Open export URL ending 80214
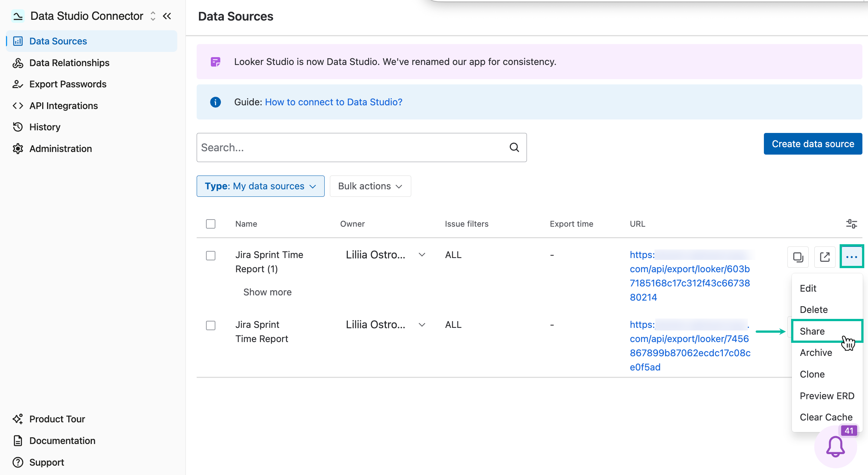868x475 pixels. click(690, 276)
